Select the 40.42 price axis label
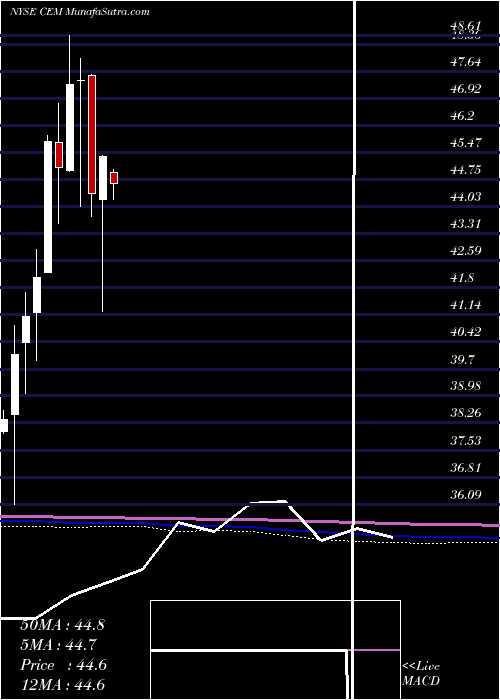Screen dimensions: 500x700 pos(465,332)
